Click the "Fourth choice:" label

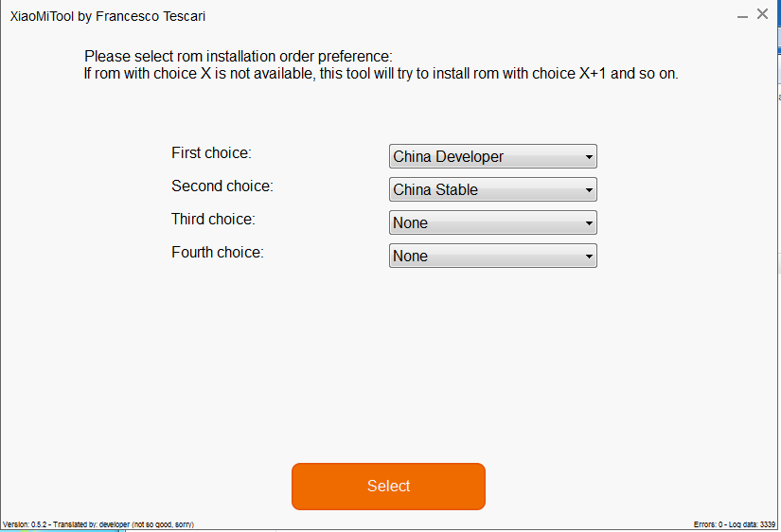click(x=217, y=252)
